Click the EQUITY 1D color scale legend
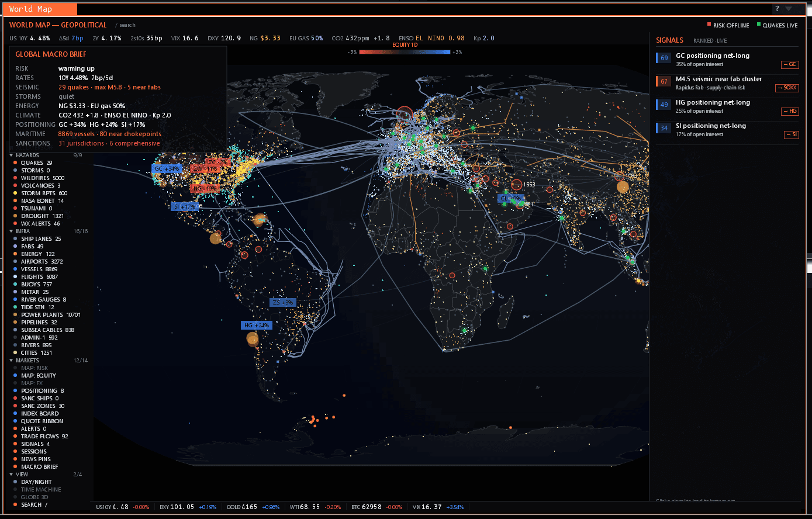The width and height of the screenshot is (812, 519). [x=405, y=51]
